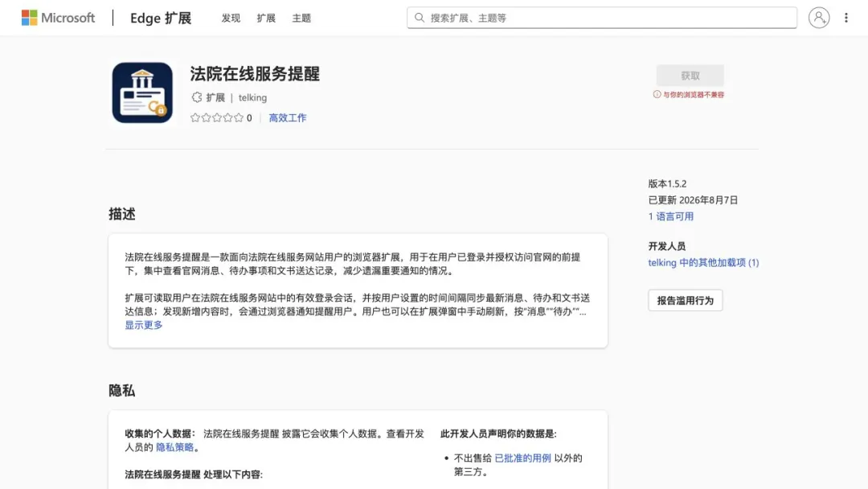Click the puzzle-piece extension type icon

[197, 97]
